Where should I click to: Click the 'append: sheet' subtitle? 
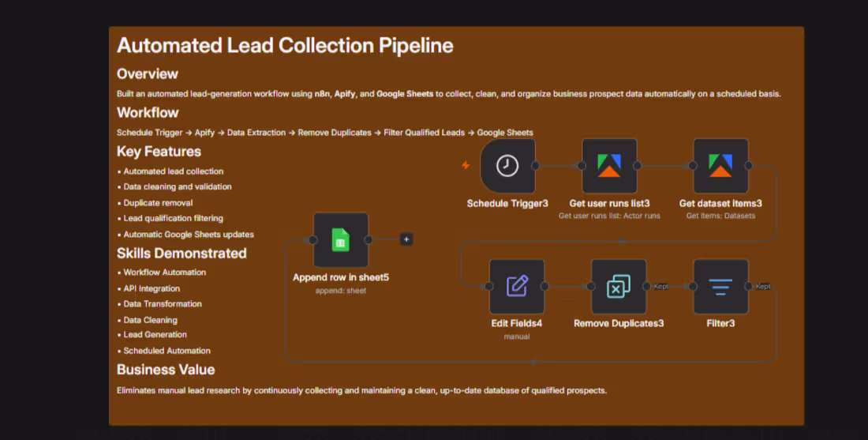point(341,291)
